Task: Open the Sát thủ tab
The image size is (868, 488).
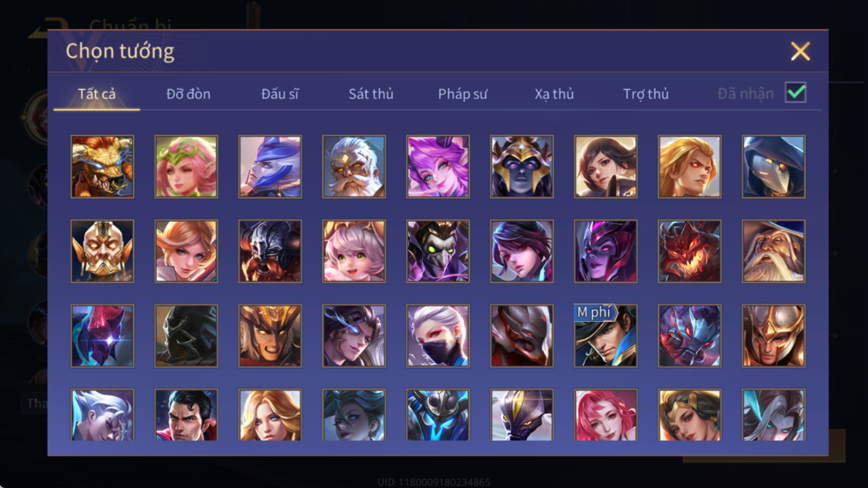Action: click(371, 94)
